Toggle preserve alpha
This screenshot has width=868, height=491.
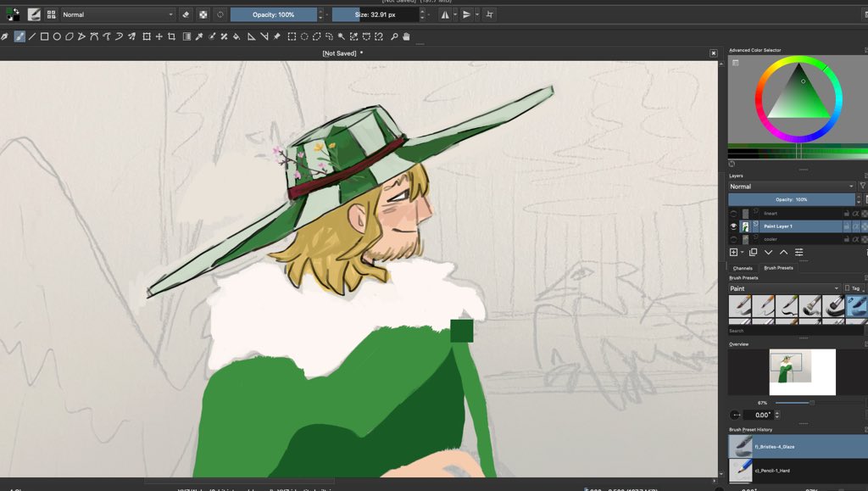(203, 14)
